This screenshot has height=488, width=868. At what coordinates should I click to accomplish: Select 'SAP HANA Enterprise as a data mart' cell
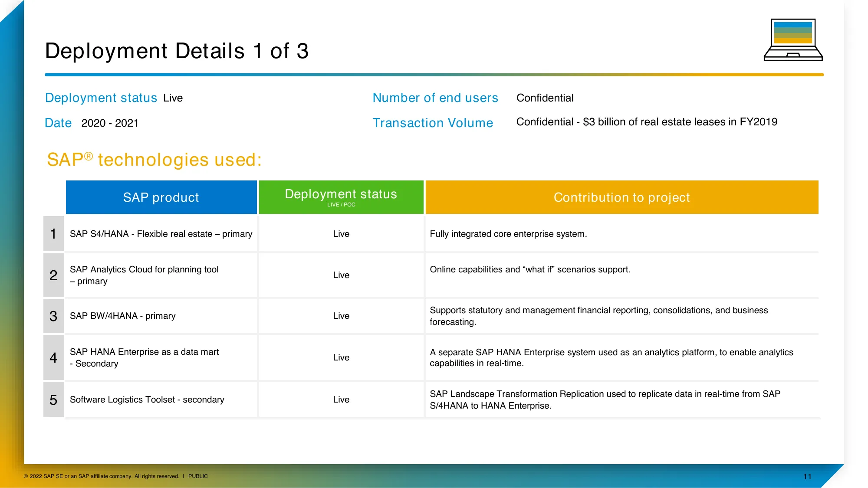(161, 357)
